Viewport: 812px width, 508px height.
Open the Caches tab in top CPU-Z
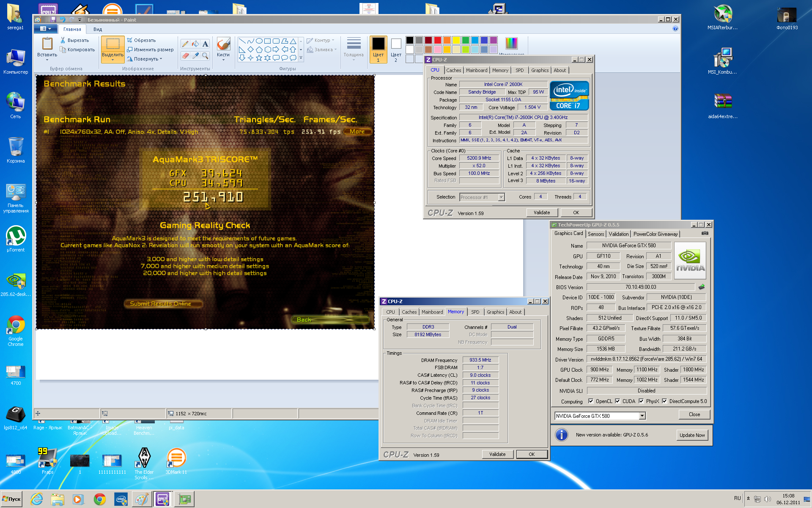coord(453,70)
